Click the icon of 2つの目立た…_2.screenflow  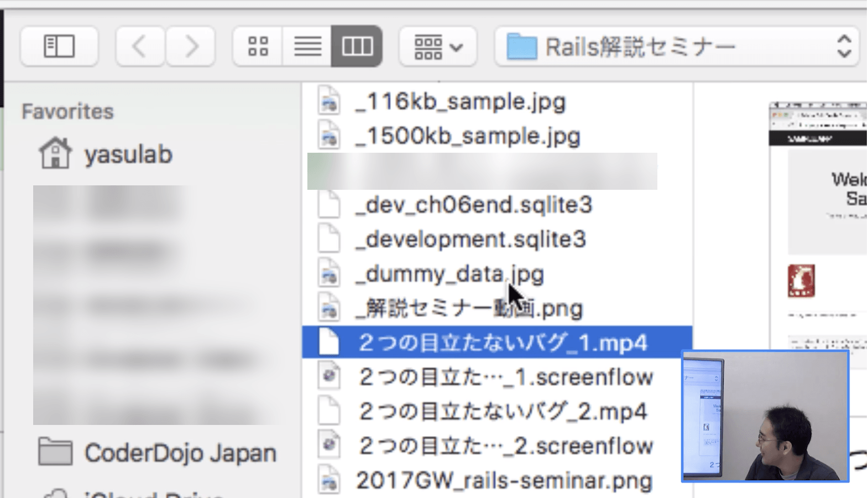pyautogui.click(x=329, y=445)
